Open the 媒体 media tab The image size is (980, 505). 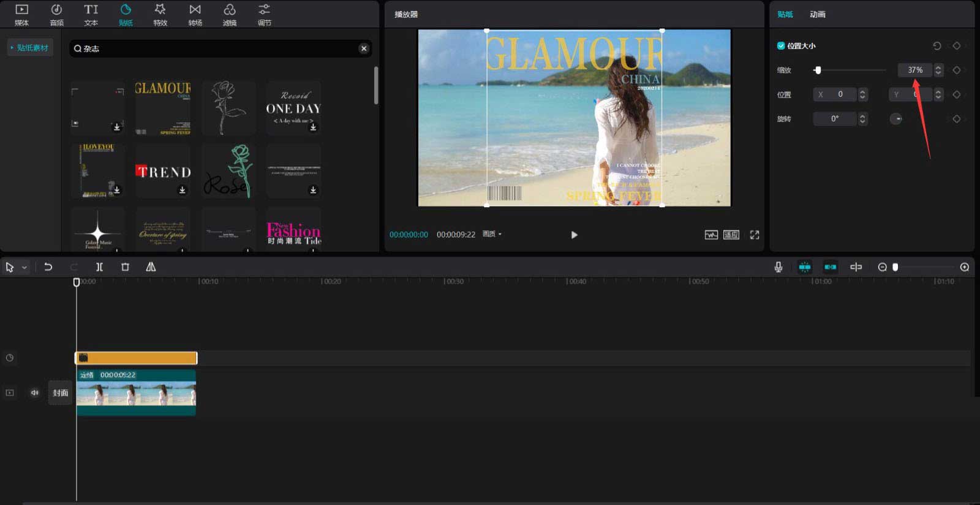(x=21, y=15)
